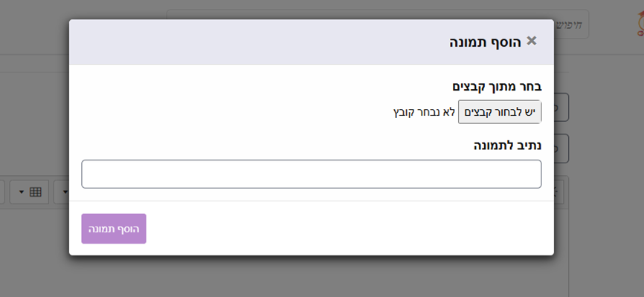Click the חיפוש search box behind the dialog
This screenshot has width=644, height=297.
click(x=571, y=25)
